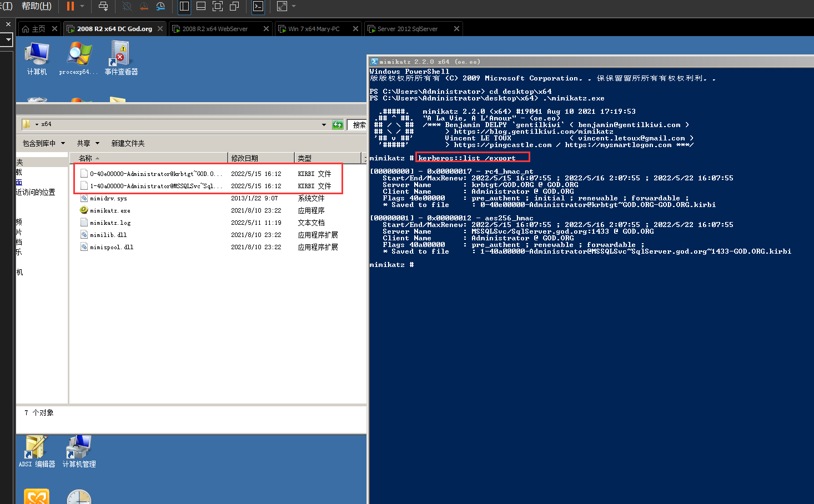
Task: Click the mimikatz window title bar icon
Action: (x=374, y=62)
